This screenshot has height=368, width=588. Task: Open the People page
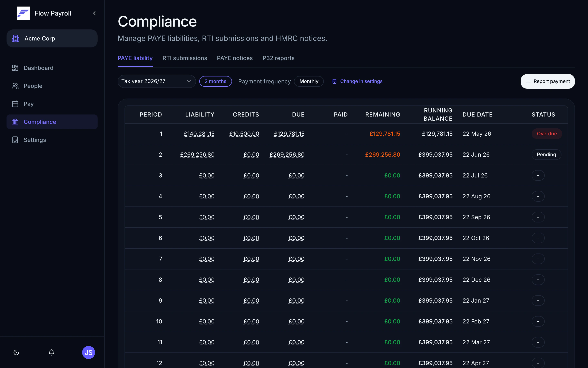click(x=52, y=86)
